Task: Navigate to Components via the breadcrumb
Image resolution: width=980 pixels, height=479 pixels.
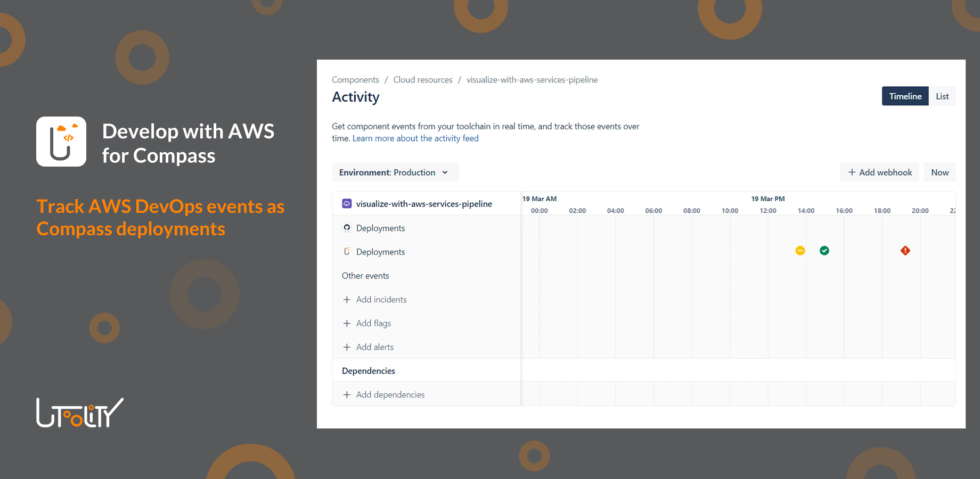Action: coord(355,79)
